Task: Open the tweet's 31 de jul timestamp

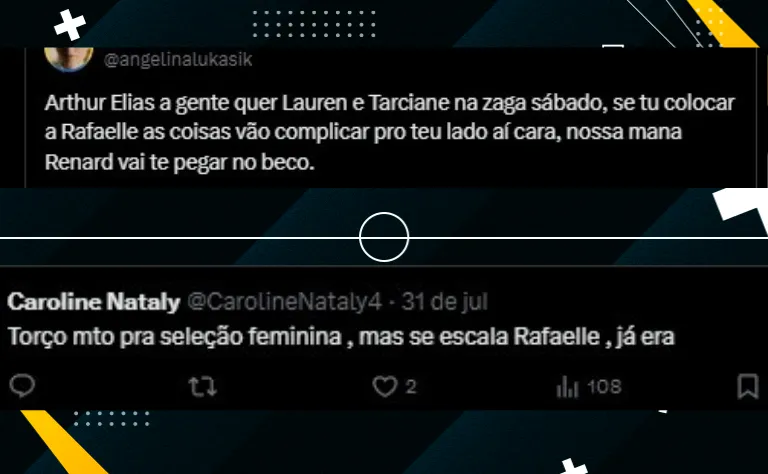Action: pyautogui.click(x=445, y=302)
